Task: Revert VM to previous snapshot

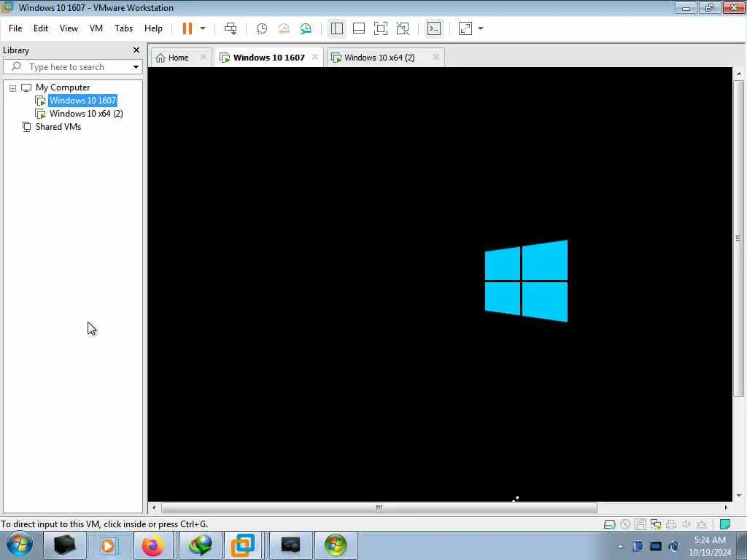Action: (284, 28)
